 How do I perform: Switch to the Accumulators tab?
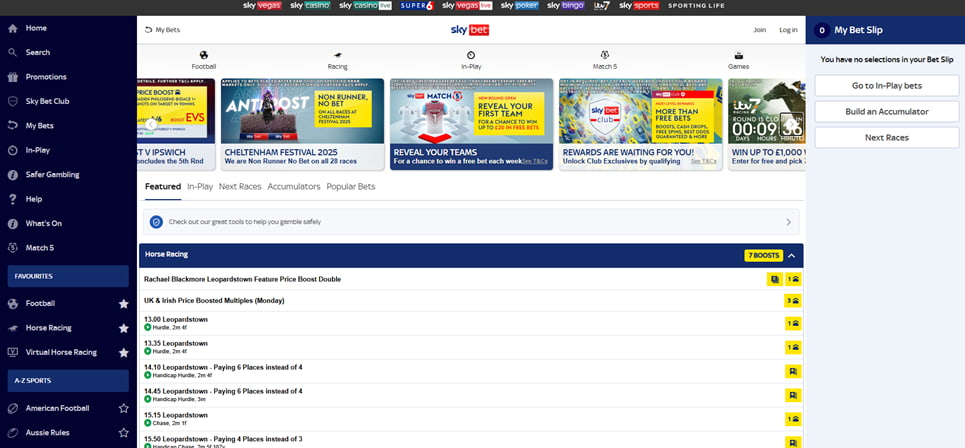point(293,186)
